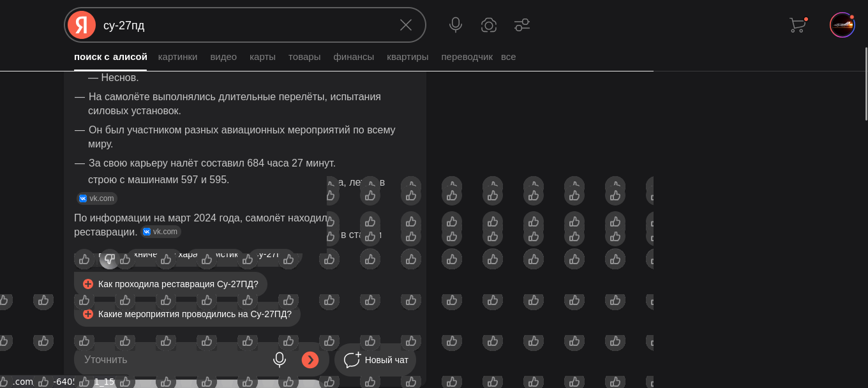Switch to the видео tab

223,57
